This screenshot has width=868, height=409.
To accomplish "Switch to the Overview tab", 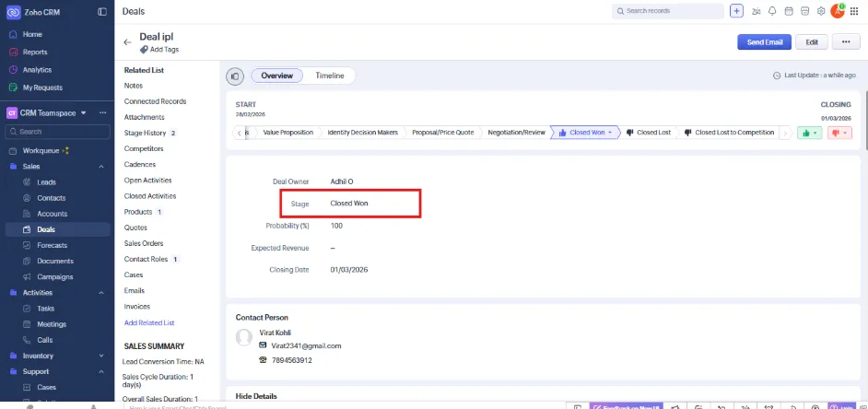I will point(276,76).
